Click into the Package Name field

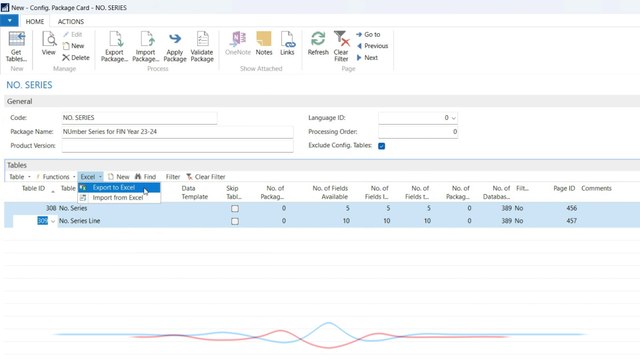pos(177,132)
